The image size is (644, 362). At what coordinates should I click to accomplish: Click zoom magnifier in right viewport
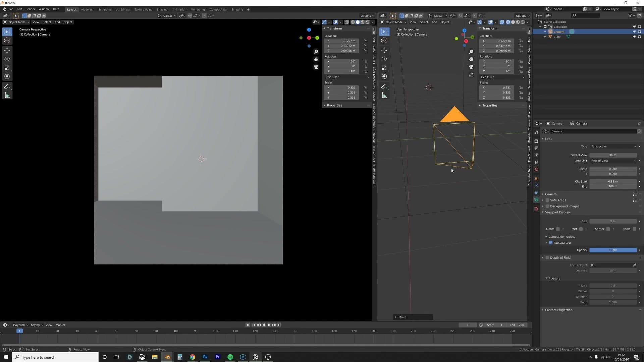[x=471, y=52]
